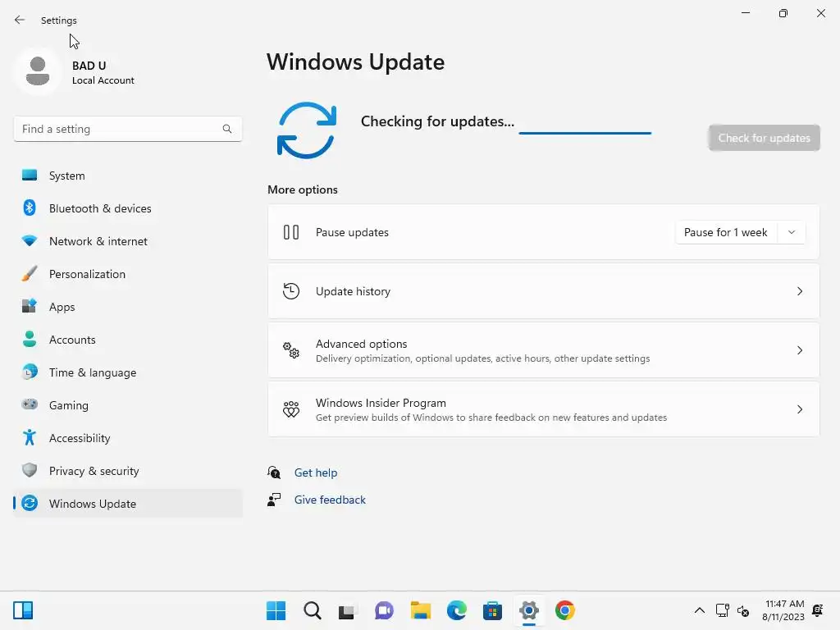
Task: Launch Microsoft Edge from the taskbar
Action: (456, 610)
